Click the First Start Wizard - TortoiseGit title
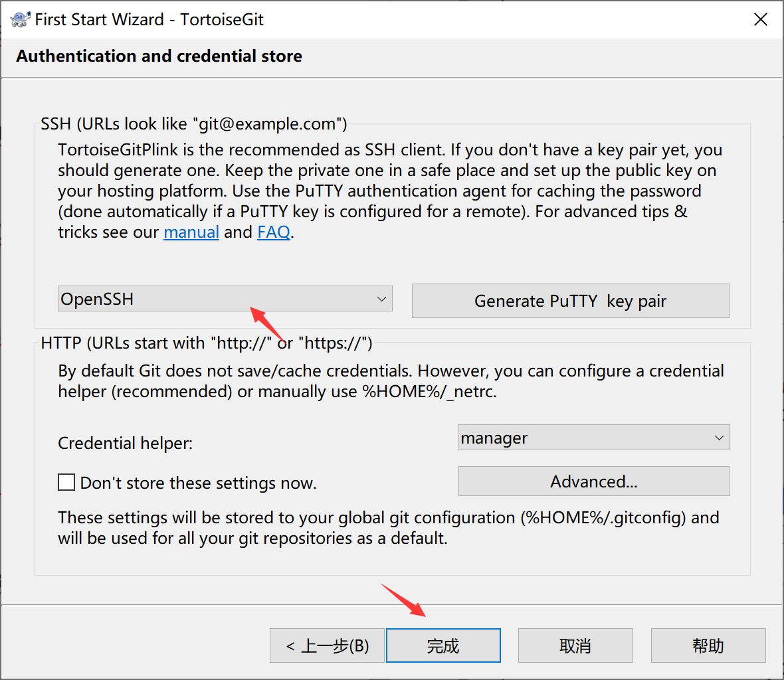Viewport: 784px width, 680px height. click(149, 19)
